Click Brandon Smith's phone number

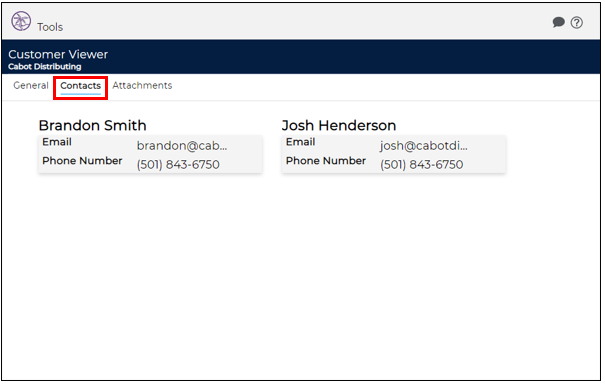(178, 165)
